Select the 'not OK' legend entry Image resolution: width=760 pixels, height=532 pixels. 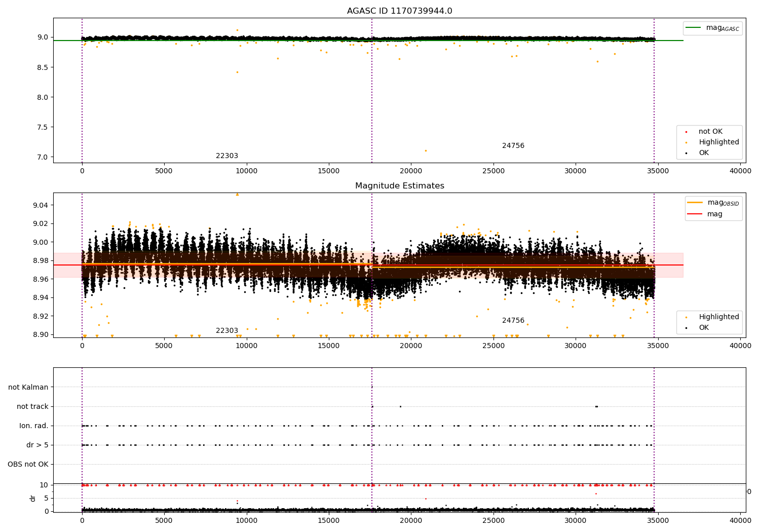(710, 132)
